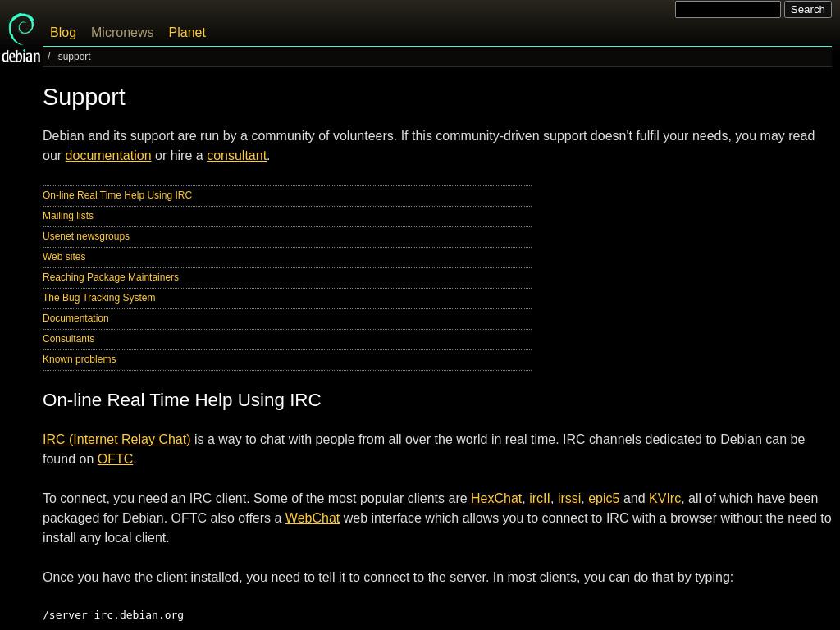Jump to Web sites section

pyautogui.click(x=64, y=257)
